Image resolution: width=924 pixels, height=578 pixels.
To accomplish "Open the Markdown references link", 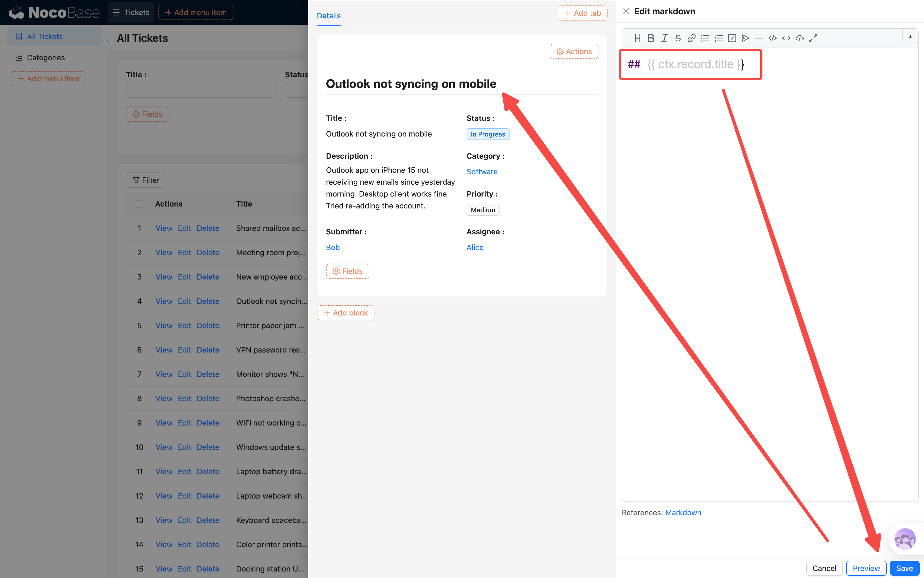I will [683, 513].
